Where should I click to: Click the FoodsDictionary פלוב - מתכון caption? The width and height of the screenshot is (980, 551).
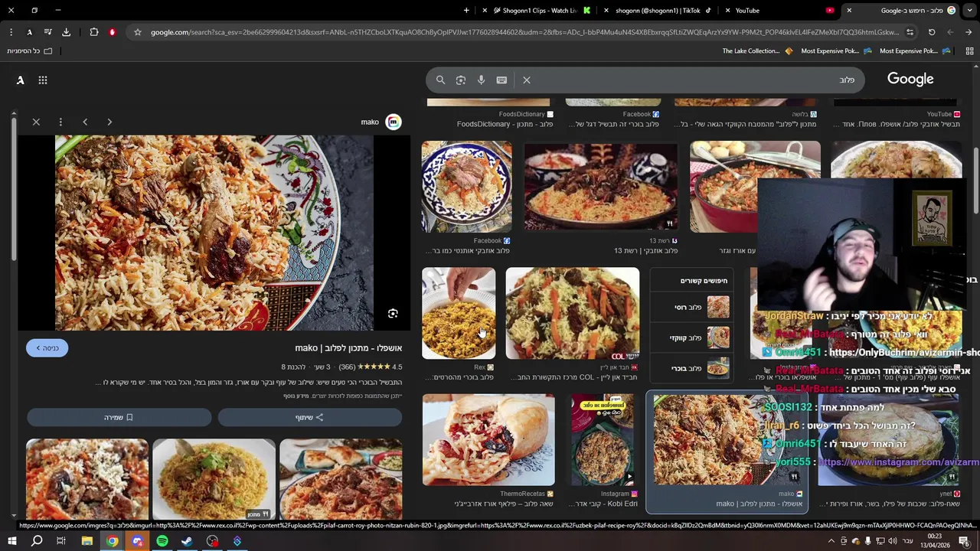point(505,124)
